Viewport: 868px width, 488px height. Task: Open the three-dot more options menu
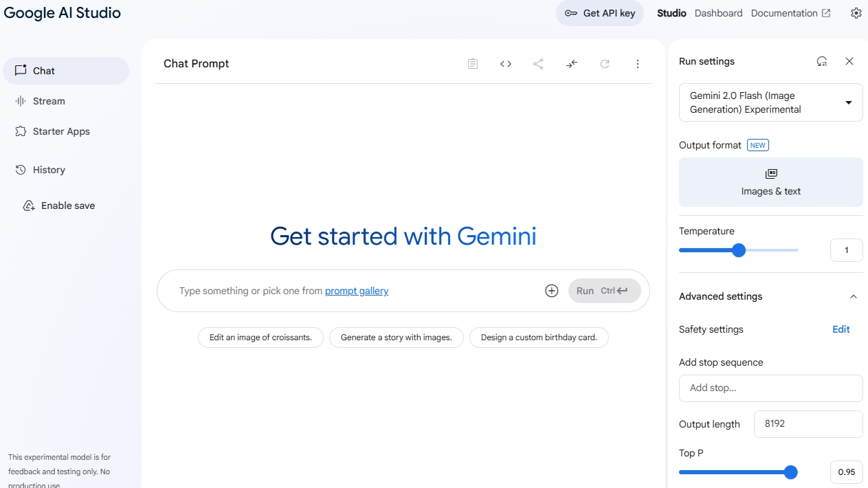[x=638, y=64]
